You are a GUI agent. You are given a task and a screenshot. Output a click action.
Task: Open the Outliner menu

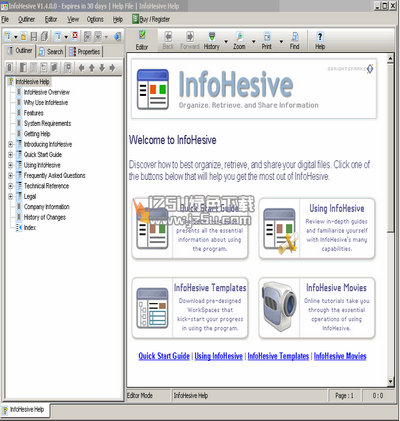coord(26,19)
